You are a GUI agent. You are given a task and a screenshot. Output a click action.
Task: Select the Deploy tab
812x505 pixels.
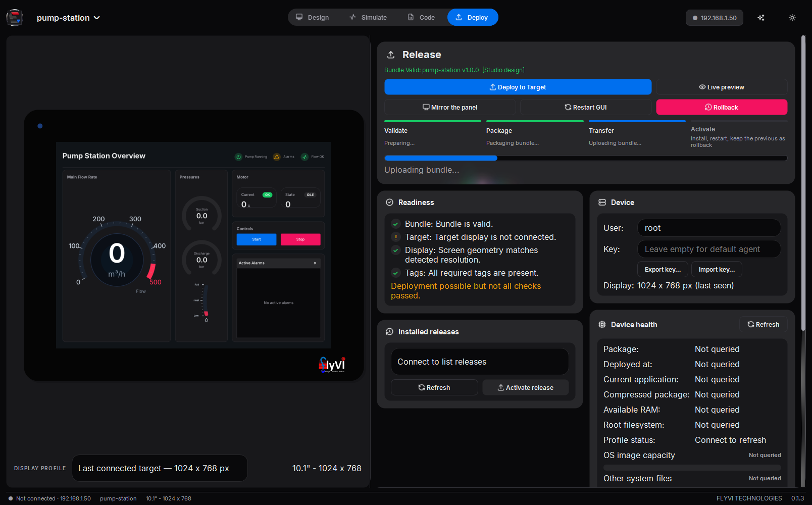pos(472,17)
